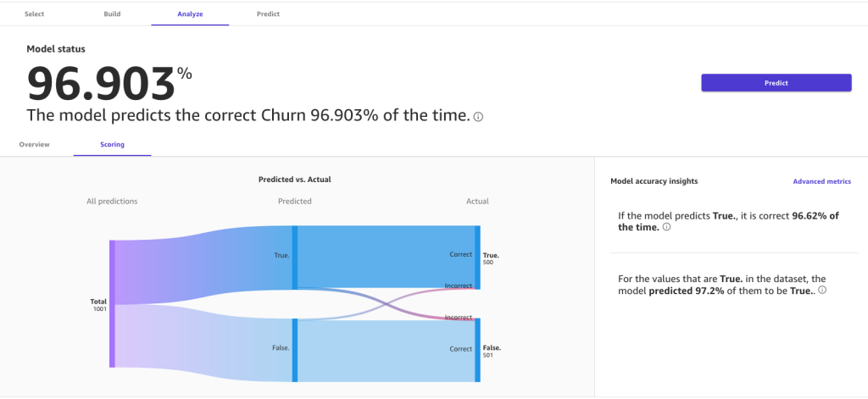Switch to the Select tab
This screenshot has width=868, height=399.
click(34, 14)
